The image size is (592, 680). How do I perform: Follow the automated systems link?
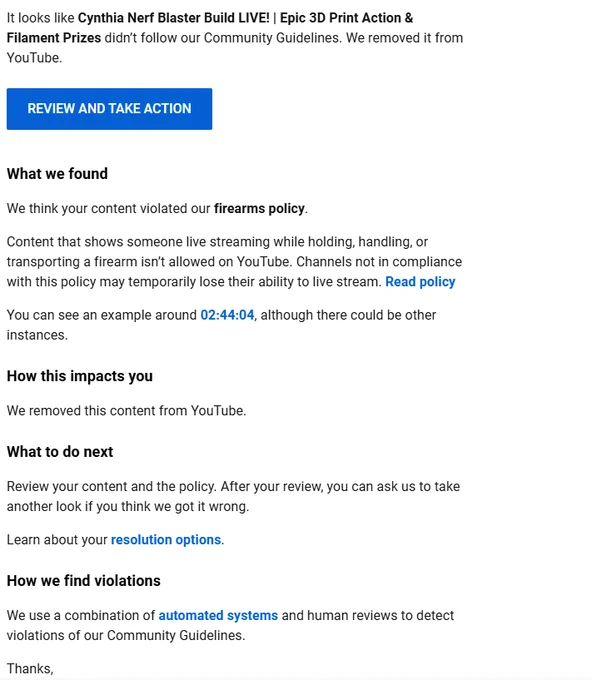pos(218,615)
